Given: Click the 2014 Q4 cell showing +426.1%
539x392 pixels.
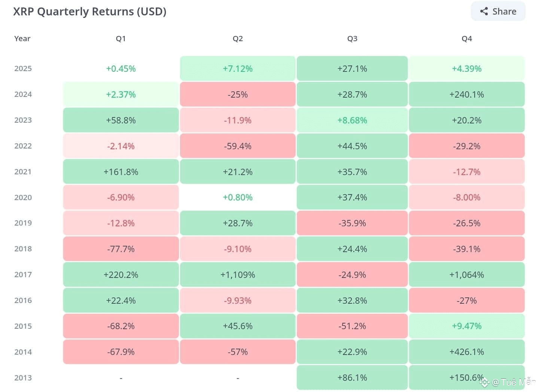Looking at the screenshot, I should tap(467, 352).
